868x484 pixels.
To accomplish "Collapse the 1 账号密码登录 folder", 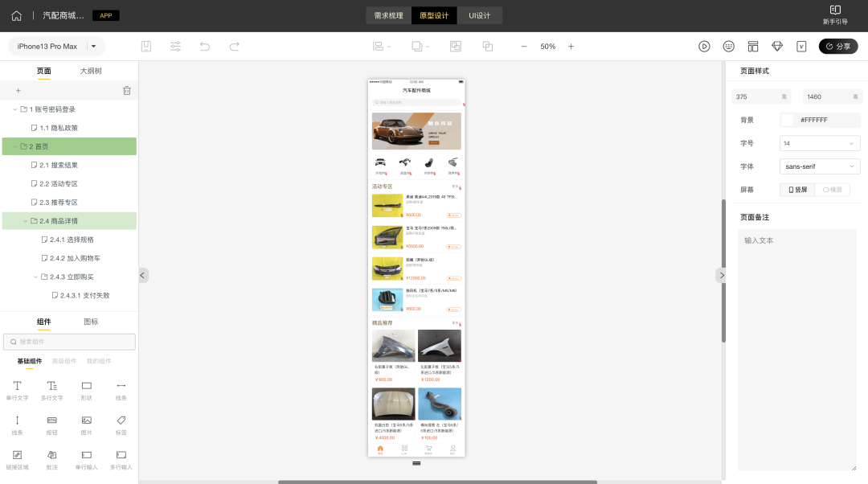I will click(15, 109).
